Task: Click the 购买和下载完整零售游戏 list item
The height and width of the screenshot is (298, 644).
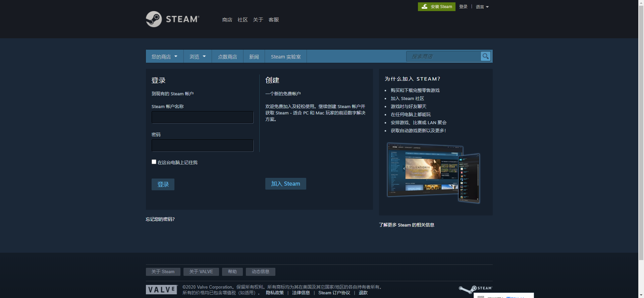Action: (x=415, y=90)
